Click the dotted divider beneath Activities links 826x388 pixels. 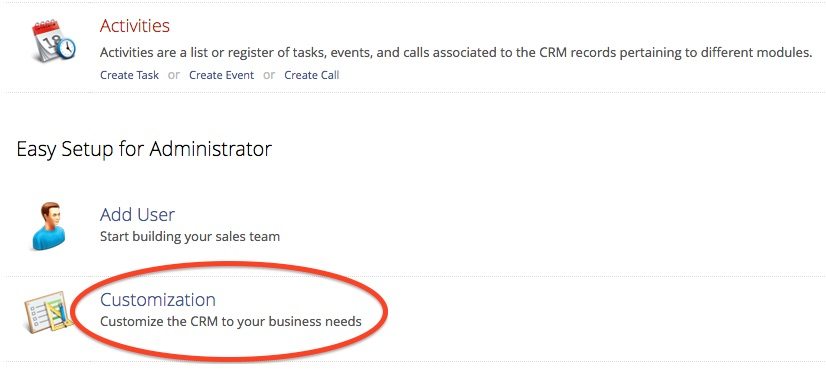click(x=413, y=92)
